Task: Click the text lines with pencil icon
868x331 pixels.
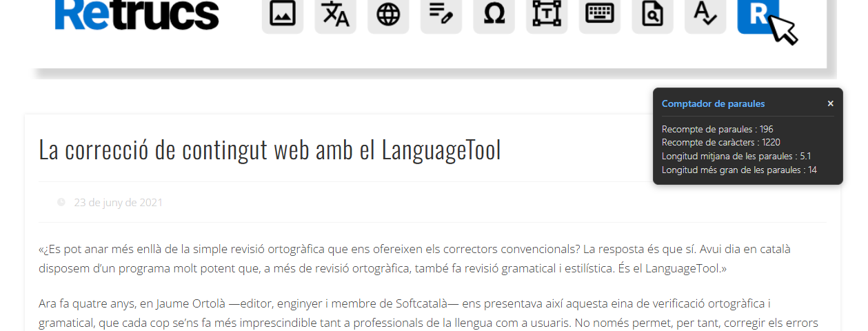Action: tap(441, 14)
